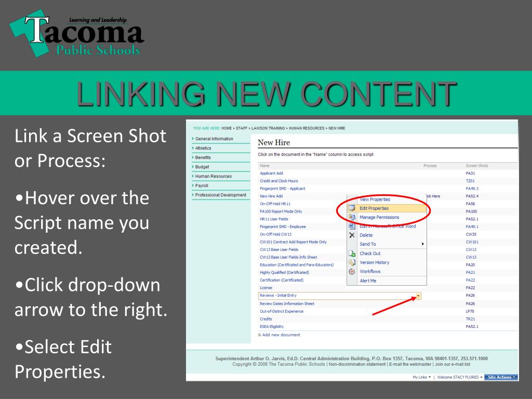Open Human Resources sidebar link
The height and width of the screenshot is (399, 532).
point(214,176)
